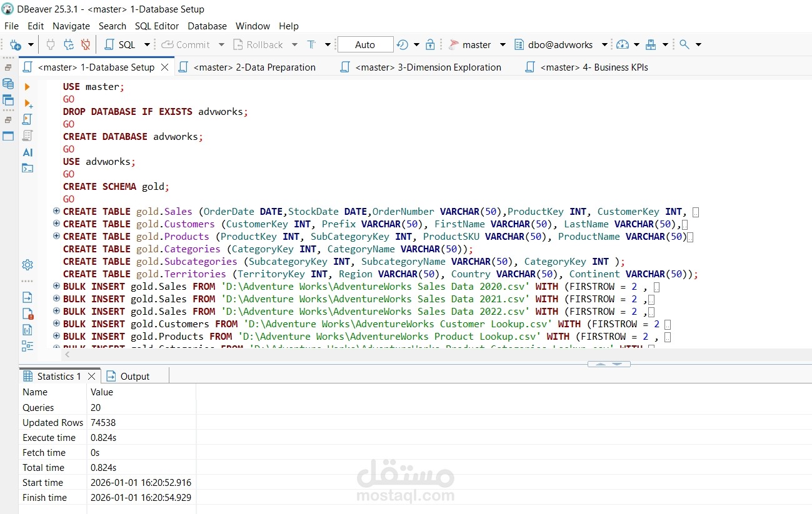Image resolution: width=812 pixels, height=514 pixels.
Task: Open the Edit menu
Action: (x=36, y=26)
